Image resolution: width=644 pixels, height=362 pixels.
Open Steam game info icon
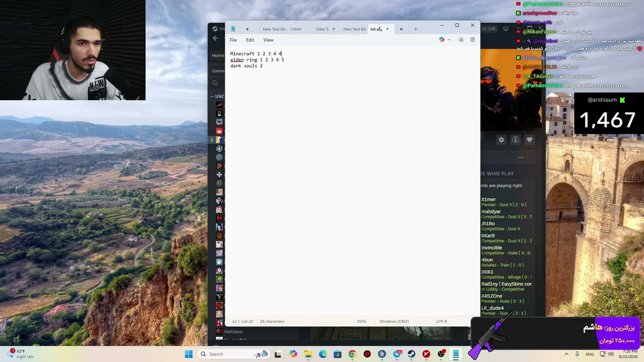515,140
